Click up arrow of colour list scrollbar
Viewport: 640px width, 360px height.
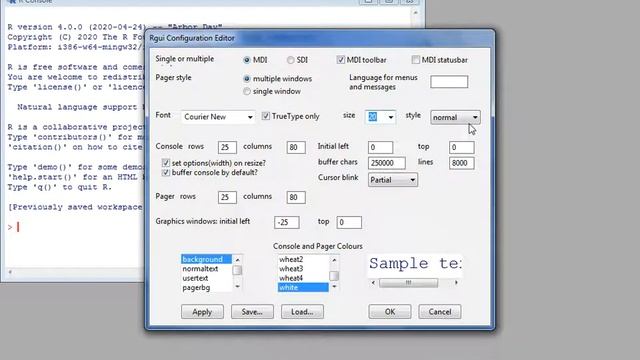(334, 260)
